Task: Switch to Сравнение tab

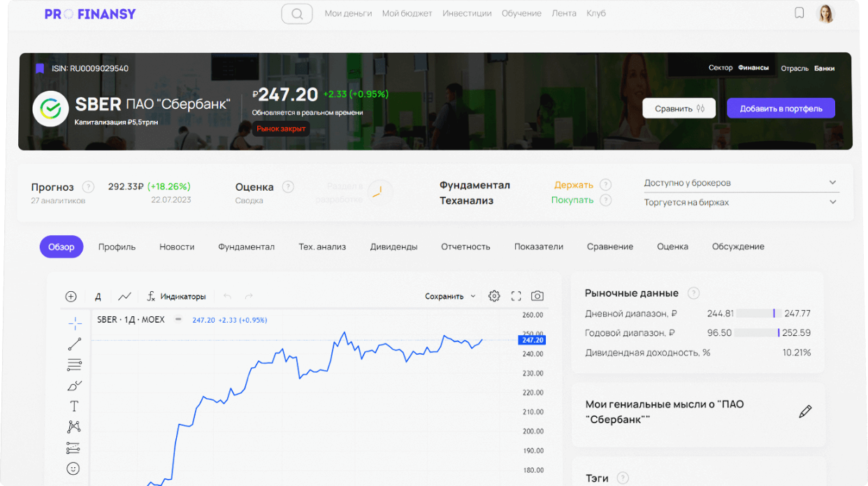Action: tap(610, 246)
